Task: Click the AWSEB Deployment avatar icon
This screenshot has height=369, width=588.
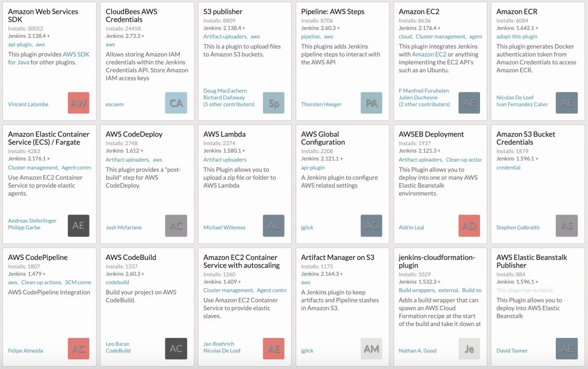Action: pos(469,226)
